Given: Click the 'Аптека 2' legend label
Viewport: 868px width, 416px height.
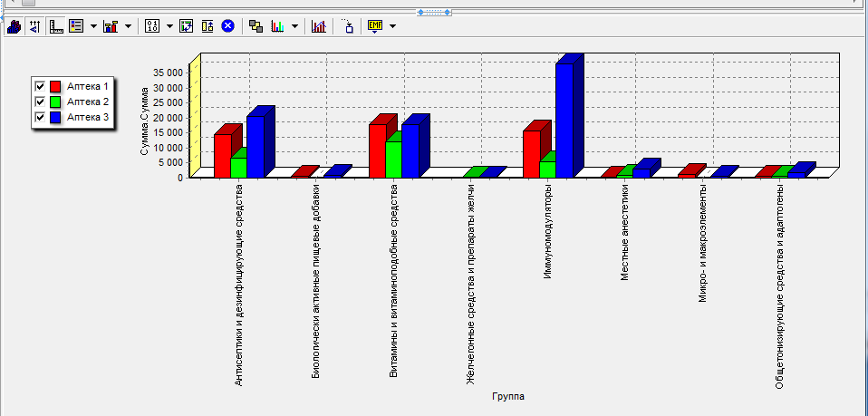Looking at the screenshot, I should (88, 102).
